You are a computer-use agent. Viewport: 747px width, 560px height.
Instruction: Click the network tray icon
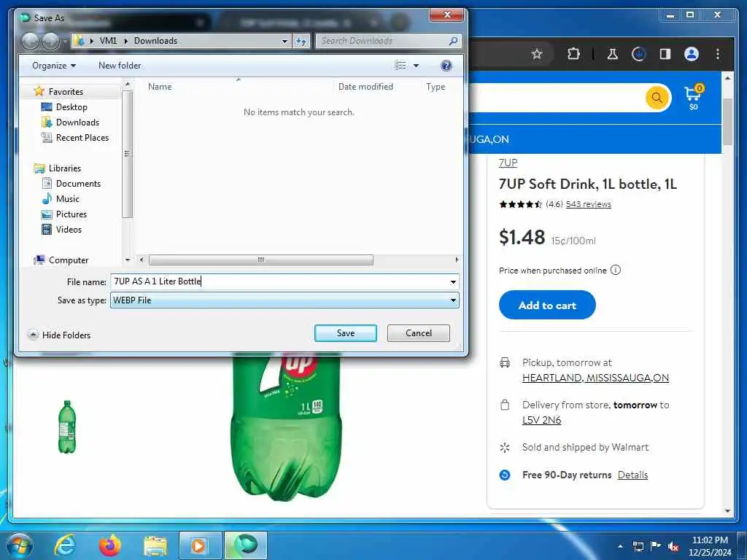pos(638,546)
